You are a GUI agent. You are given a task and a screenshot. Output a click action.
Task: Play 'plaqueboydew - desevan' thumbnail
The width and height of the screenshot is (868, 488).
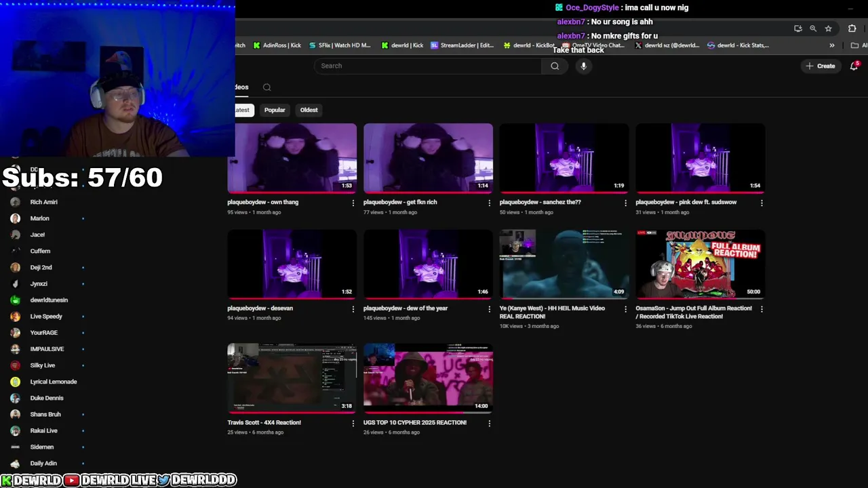[292, 264]
